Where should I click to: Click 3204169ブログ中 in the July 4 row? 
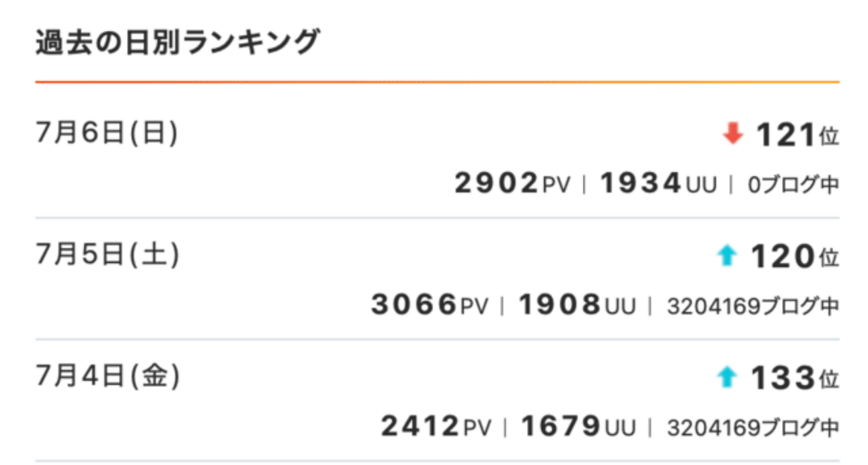point(752,428)
